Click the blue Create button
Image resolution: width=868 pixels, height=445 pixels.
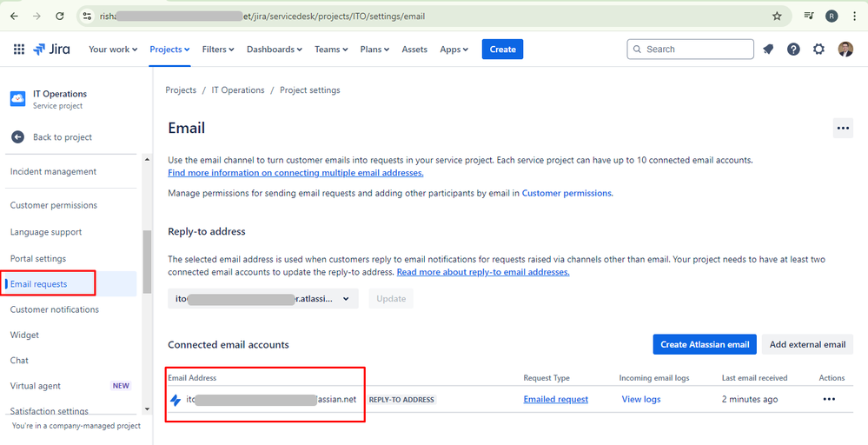[x=503, y=50]
